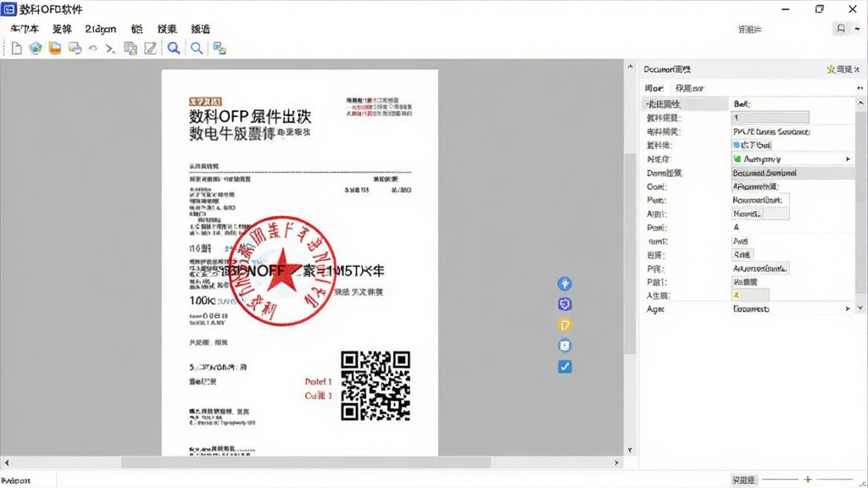
Task: Click the light blue square floating icon
Action: (x=565, y=346)
